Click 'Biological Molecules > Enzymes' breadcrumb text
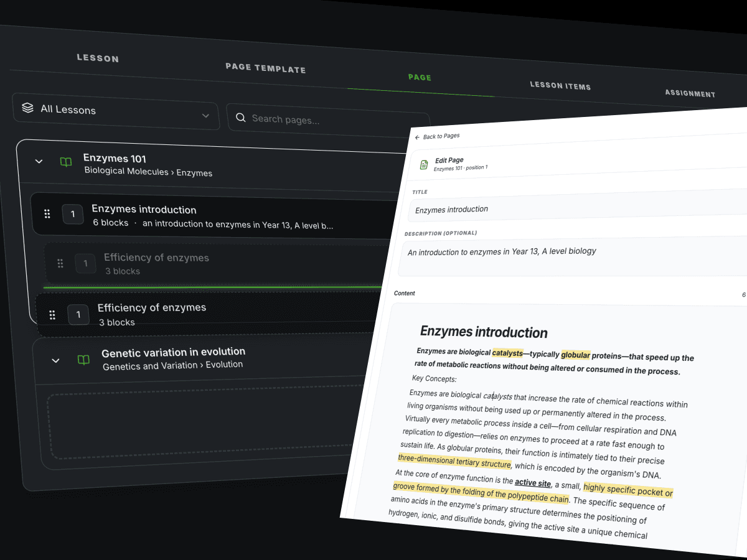 point(148,172)
